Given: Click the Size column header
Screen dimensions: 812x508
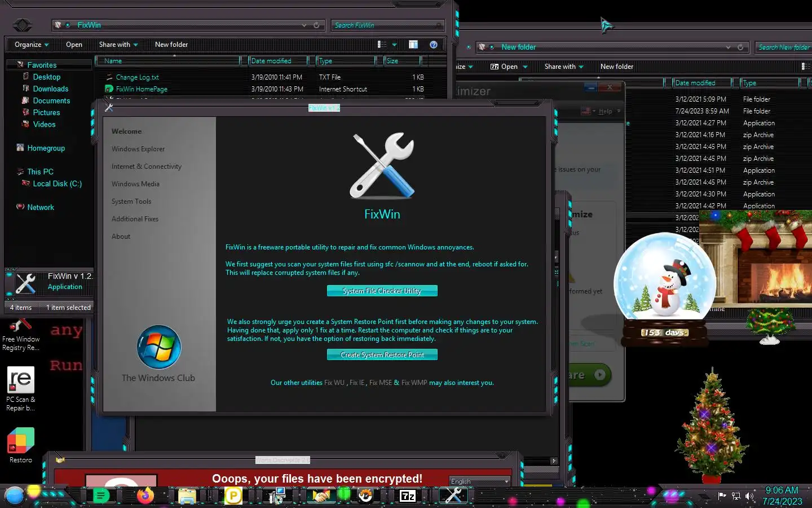Looking at the screenshot, I should point(402,61).
